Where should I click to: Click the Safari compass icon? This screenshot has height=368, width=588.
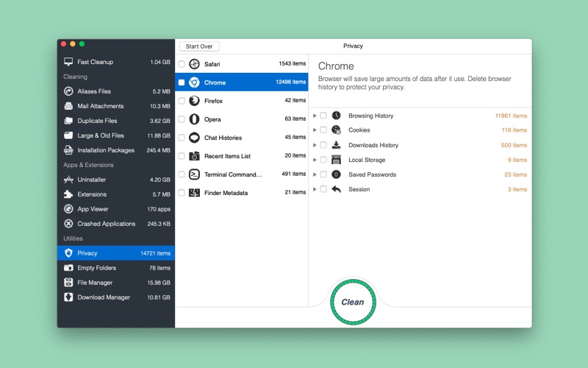coord(194,64)
